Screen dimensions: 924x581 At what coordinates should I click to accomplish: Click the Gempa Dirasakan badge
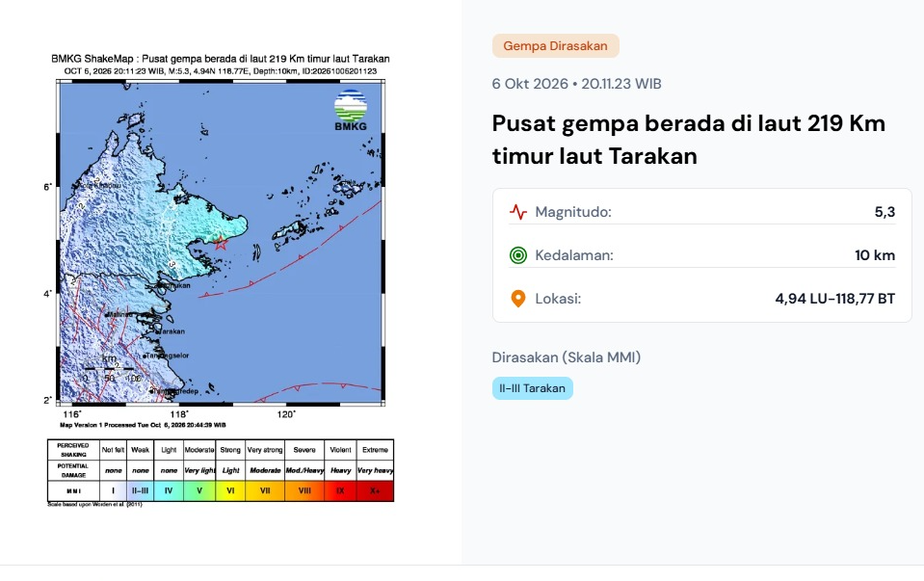click(555, 46)
